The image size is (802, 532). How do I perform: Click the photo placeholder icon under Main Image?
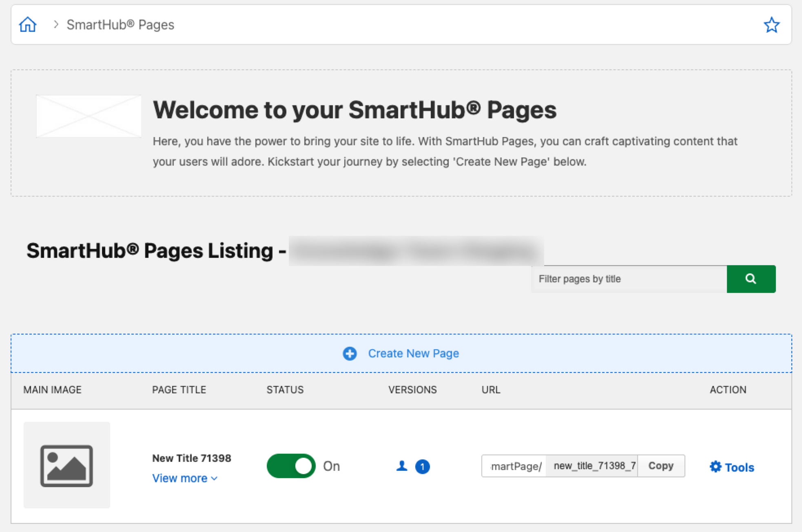(67, 466)
